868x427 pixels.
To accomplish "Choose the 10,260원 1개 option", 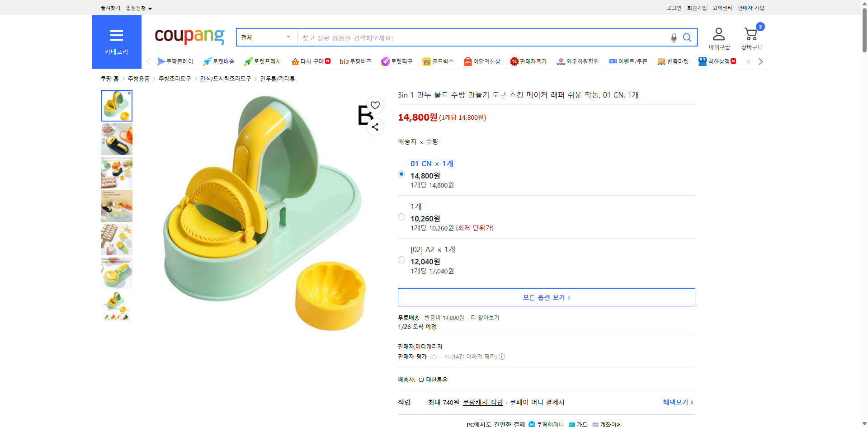I will tap(401, 217).
